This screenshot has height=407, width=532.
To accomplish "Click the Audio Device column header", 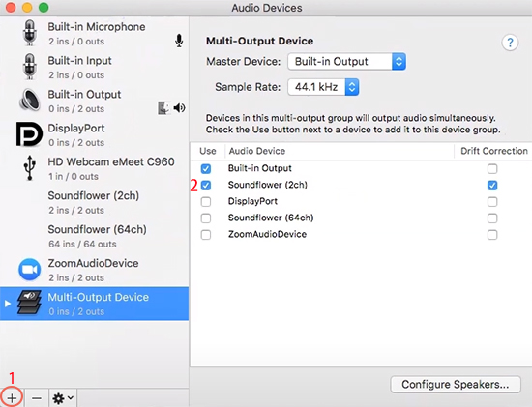I will (340, 151).
